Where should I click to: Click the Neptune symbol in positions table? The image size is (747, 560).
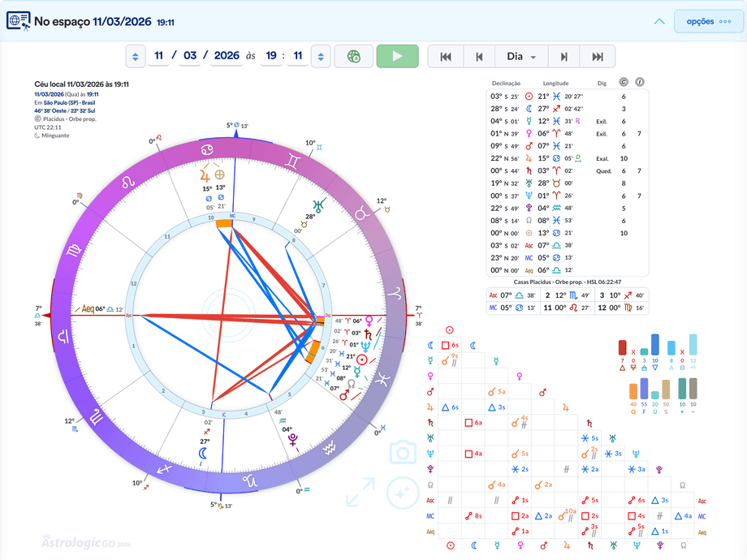coord(529,196)
